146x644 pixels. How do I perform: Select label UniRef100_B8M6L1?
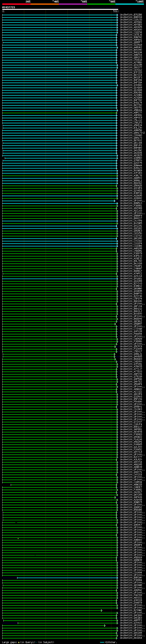[131, 180]
